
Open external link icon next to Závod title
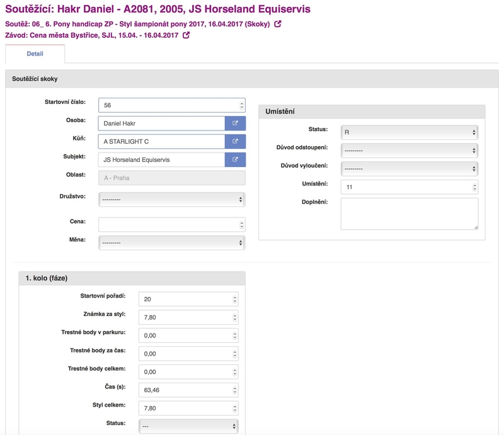[x=186, y=35]
